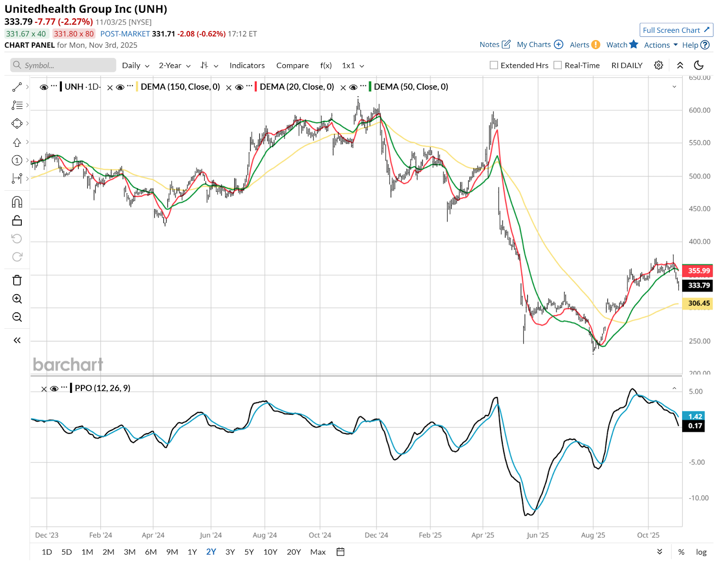Hide the DEMA (150) indicator eye
This screenshot has height=570, width=728.
tap(120, 87)
